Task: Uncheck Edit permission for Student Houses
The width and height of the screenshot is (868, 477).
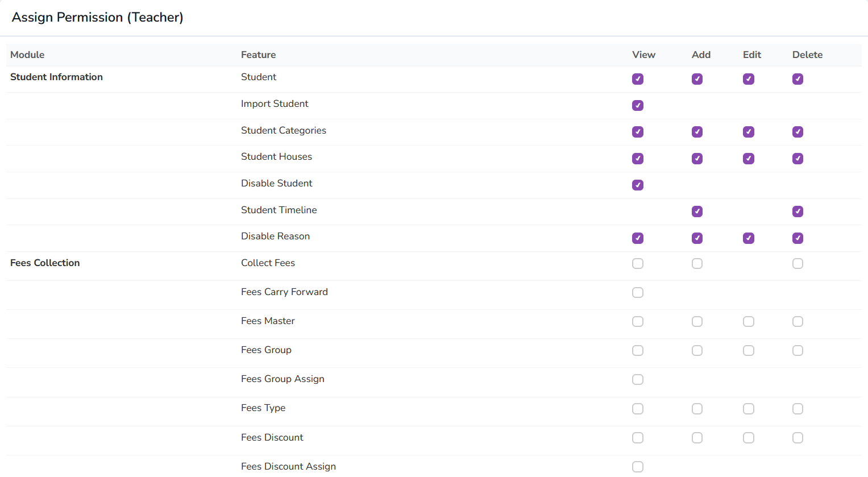Action: [x=749, y=159]
